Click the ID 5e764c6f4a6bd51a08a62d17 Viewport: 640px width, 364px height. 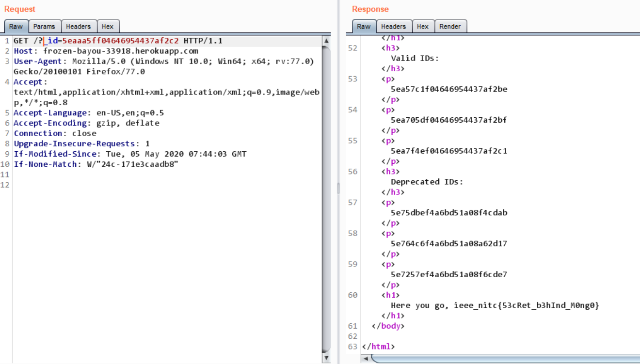(449, 244)
